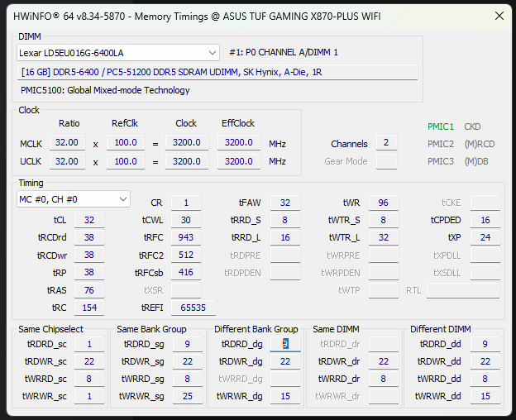Click the tRDRD_sg value 9
The width and height of the screenshot is (516, 420).
pos(187,344)
